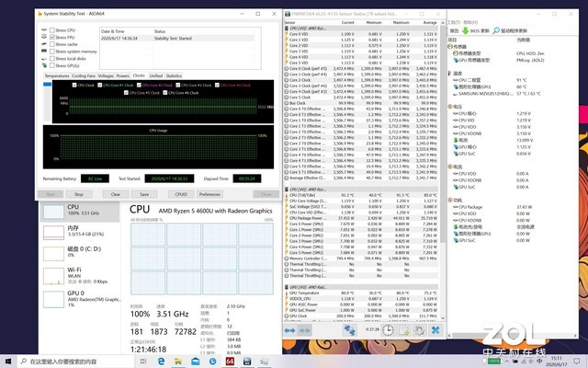
Task: Click the BIOS update green arrow icon
Action: tap(466, 29)
